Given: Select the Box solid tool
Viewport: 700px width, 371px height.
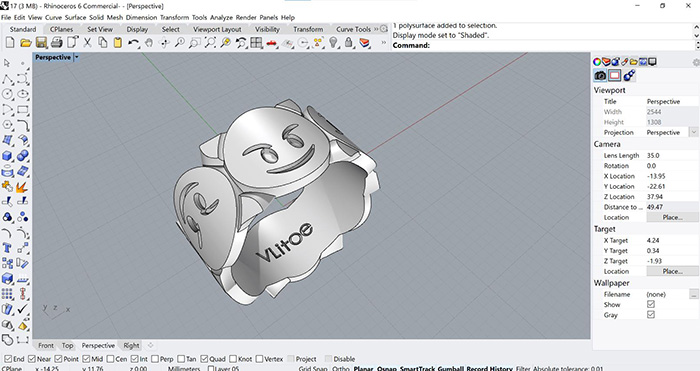Looking at the screenshot, I should pos(8,155).
